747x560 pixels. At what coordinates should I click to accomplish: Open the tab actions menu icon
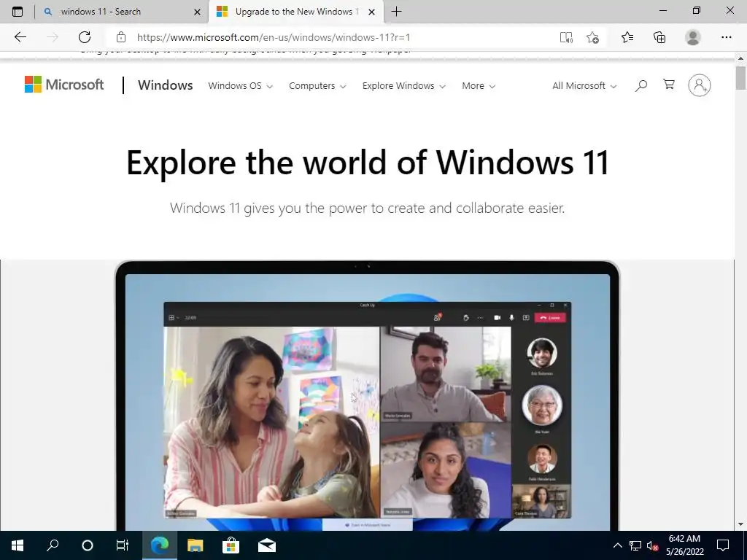pos(18,12)
